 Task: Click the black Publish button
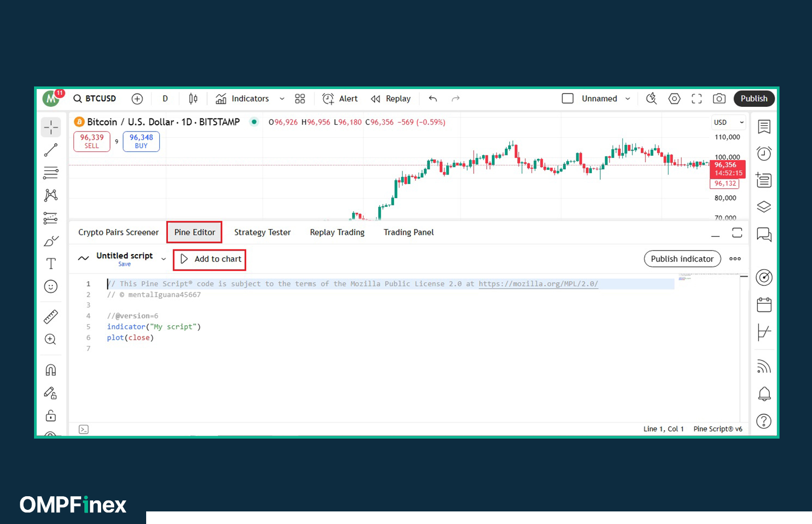point(754,99)
